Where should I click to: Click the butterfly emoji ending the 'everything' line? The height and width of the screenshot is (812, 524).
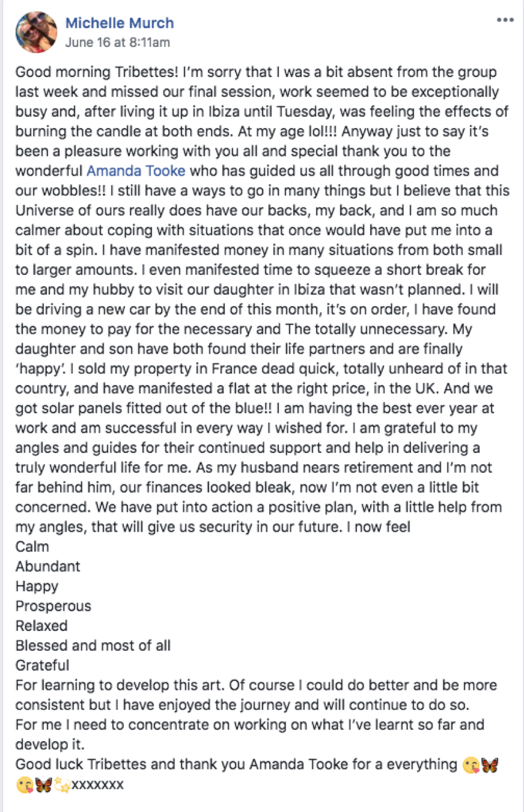[490, 765]
